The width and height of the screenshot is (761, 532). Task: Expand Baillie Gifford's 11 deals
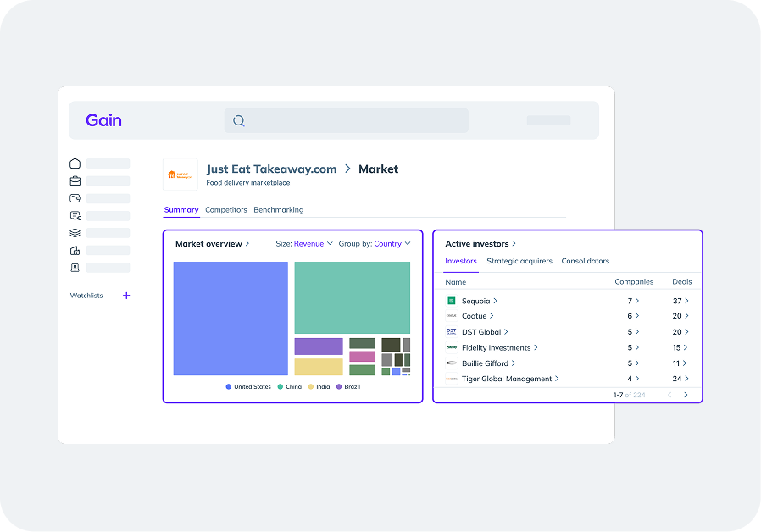click(x=680, y=363)
